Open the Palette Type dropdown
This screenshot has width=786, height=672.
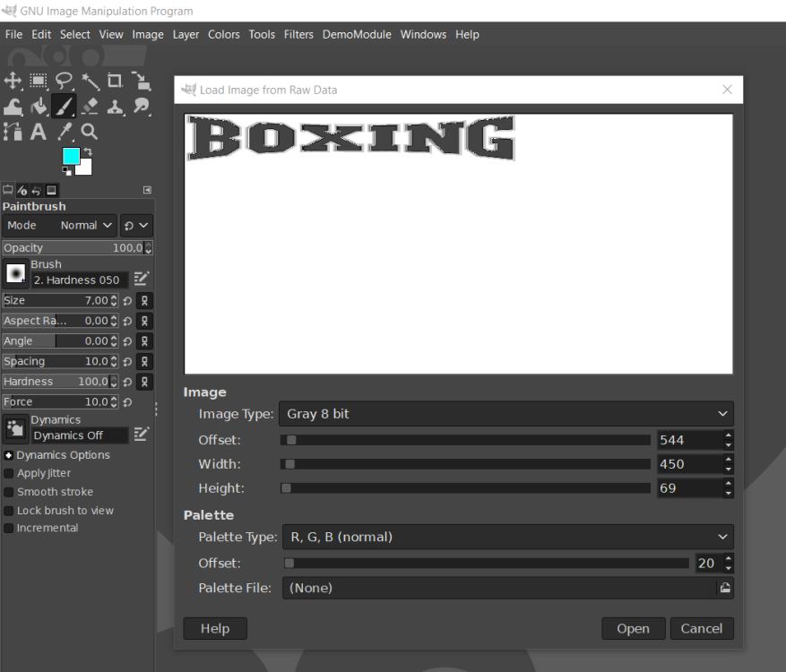[x=507, y=537]
